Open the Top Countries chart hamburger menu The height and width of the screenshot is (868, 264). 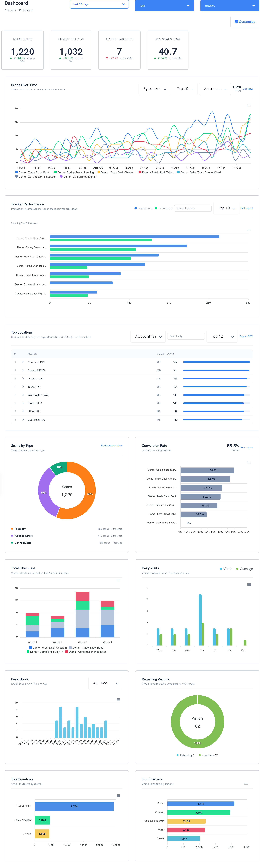coord(118,796)
